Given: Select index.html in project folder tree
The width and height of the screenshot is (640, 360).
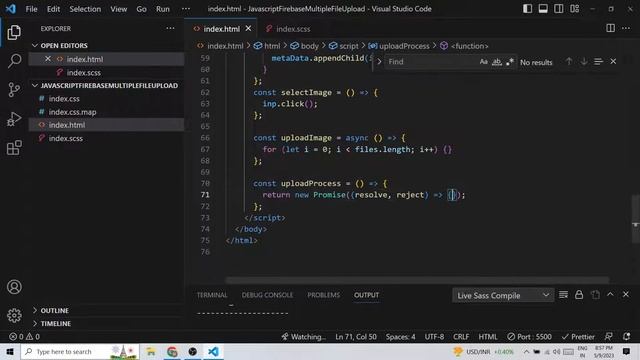Looking at the screenshot, I should pyautogui.click(x=106, y=125).
